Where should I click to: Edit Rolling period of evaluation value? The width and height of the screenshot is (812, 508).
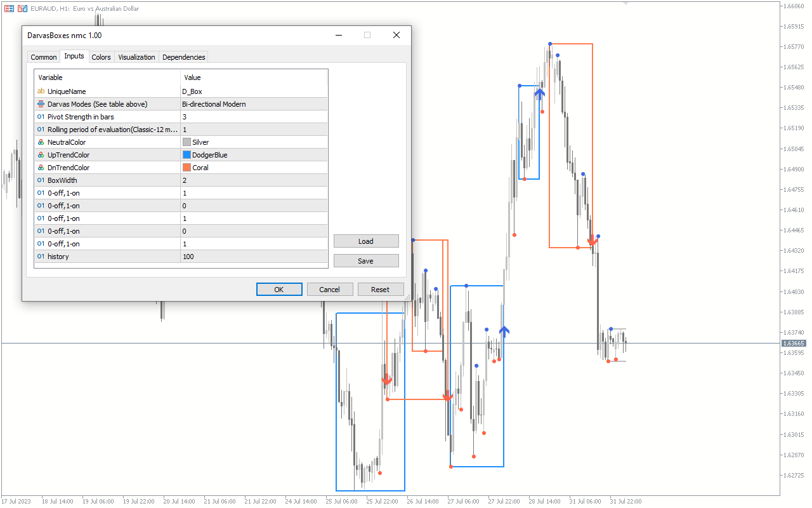254,130
